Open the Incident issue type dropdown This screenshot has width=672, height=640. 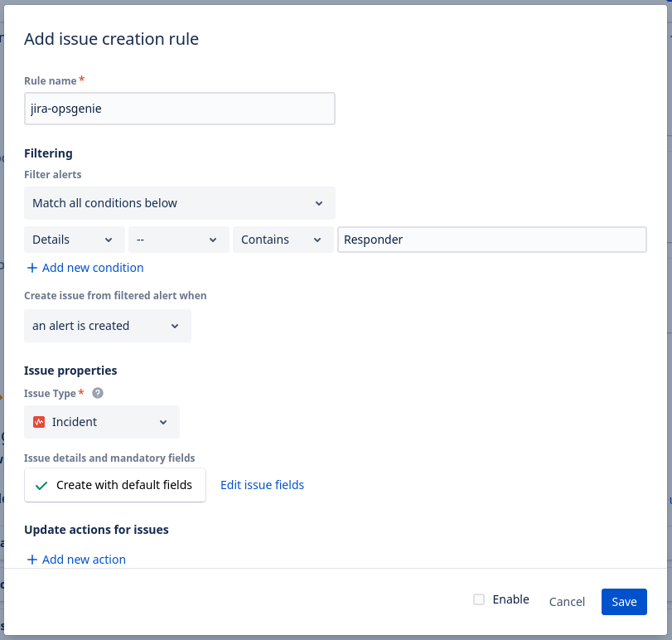point(102,422)
